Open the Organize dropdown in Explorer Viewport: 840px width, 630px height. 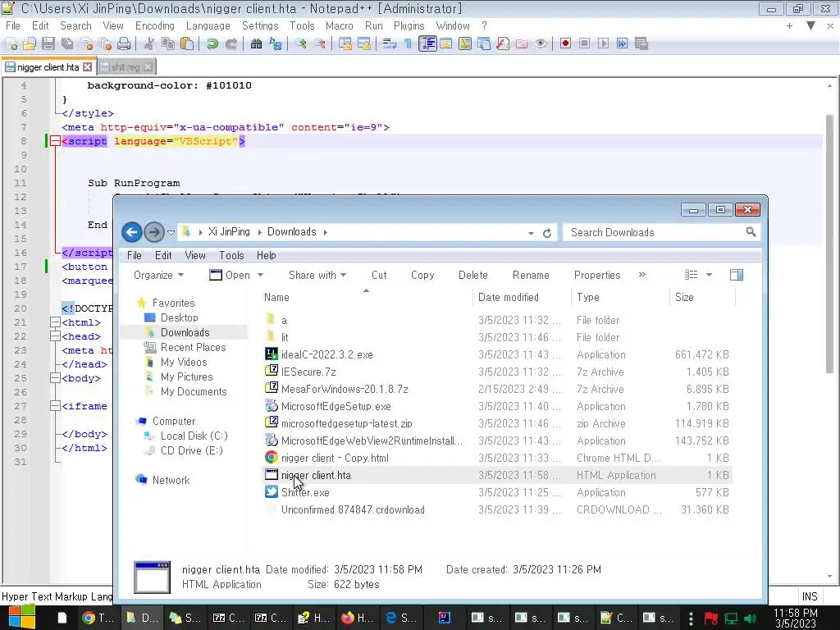coord(158,275)
